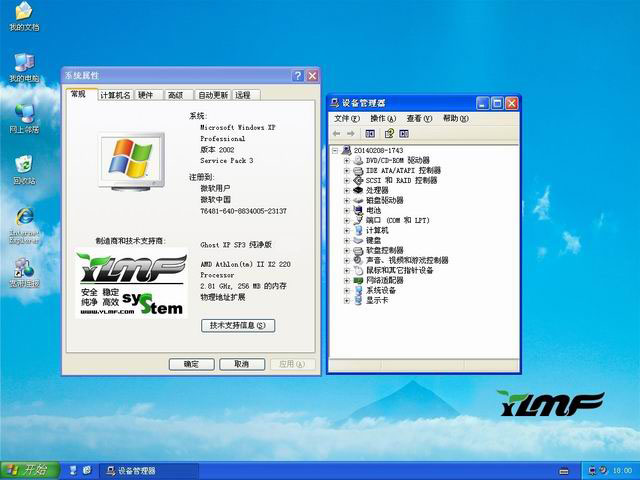Screen dimensions: 640x480
Task: Open the 查看(V) menu in Device Manager
Action: (x=419, y=118)
